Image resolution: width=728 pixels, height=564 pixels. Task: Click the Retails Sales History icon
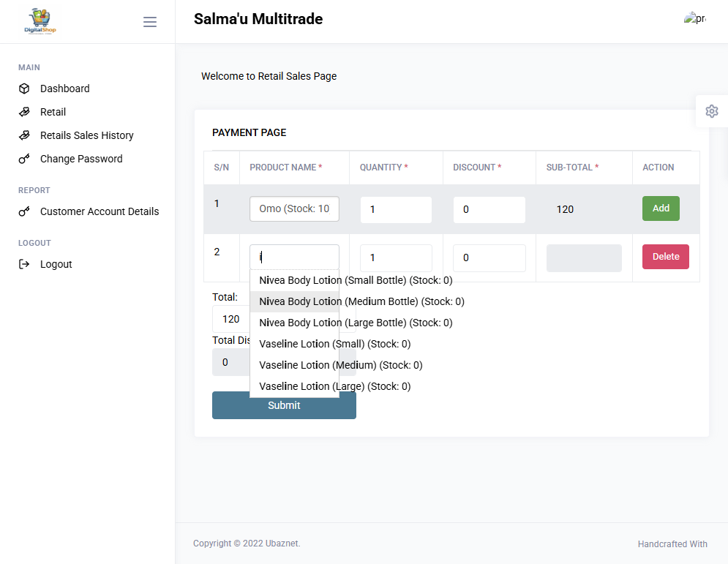[24, 135]
